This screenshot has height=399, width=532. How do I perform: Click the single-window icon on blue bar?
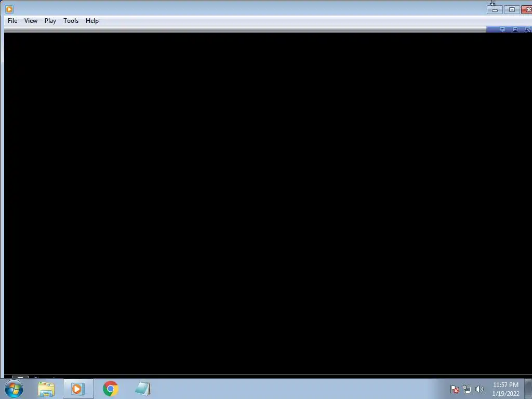tap(515, 30)
